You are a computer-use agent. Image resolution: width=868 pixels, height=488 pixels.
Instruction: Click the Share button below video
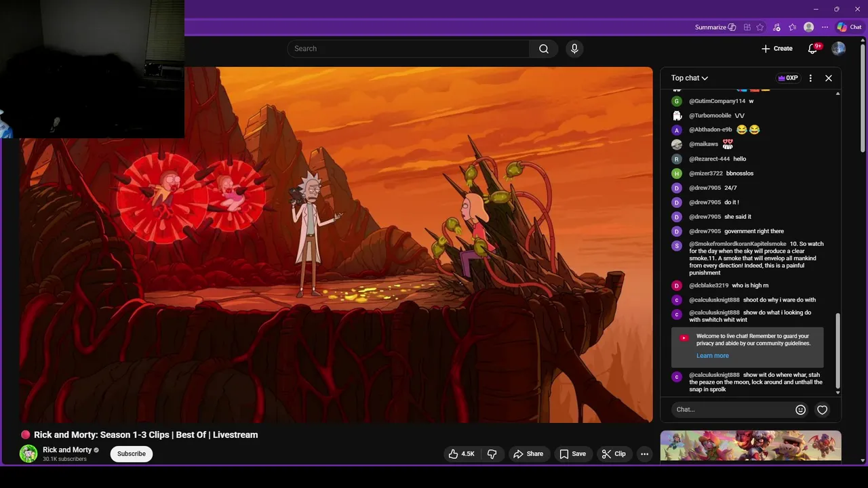tap(528, 454)
